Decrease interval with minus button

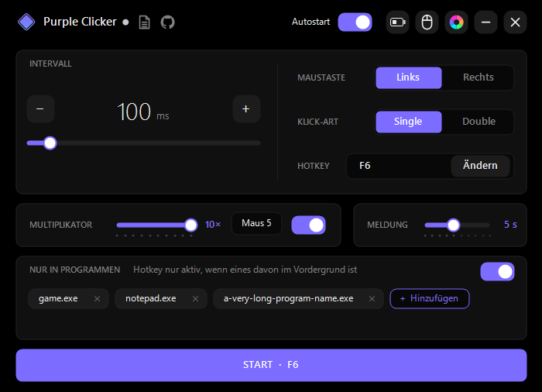[x=40, y=109]
